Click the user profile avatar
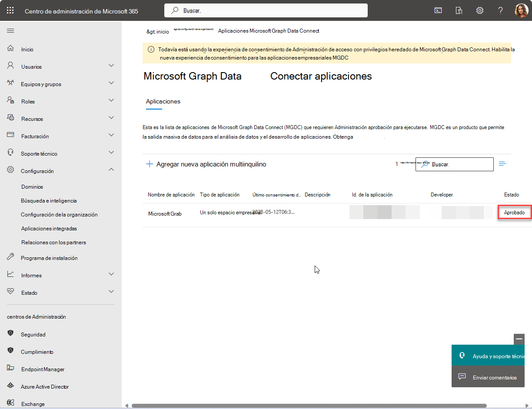Image resolution: width=532 pixels, height=409 pixels. click(521, 10)
